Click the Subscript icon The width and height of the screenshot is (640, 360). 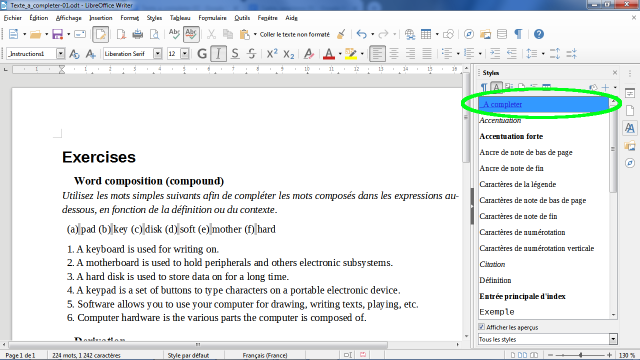(289, 53)
